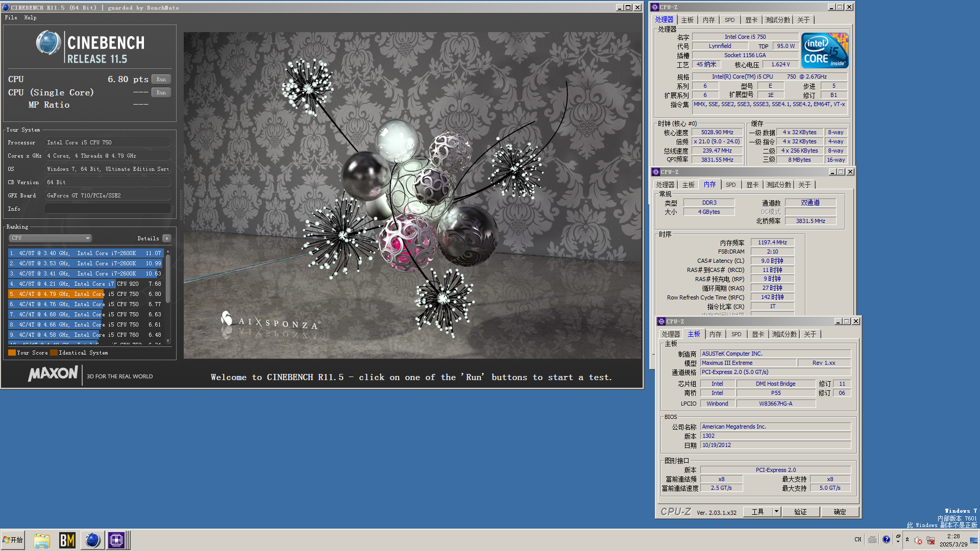Screen dimensions: 980x551
Task: Open 关于 tab in top CPU-Z window
Action: point(803,20)
